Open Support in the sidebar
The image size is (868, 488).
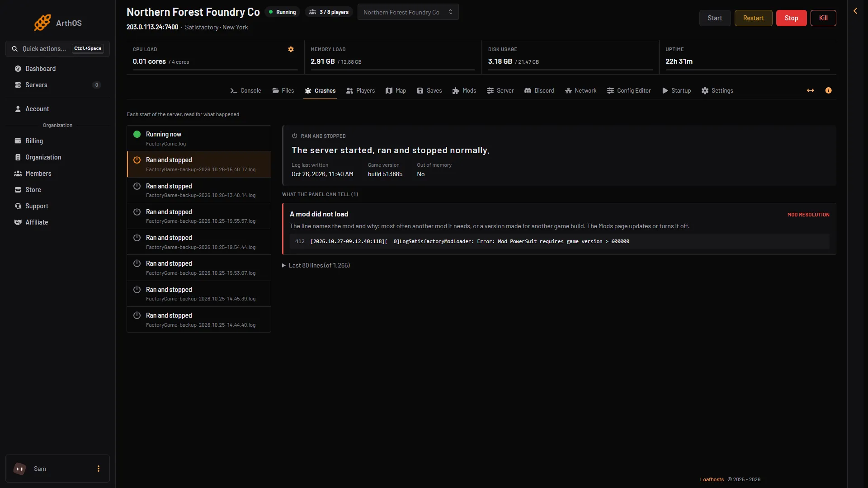(x=57, y=206)
